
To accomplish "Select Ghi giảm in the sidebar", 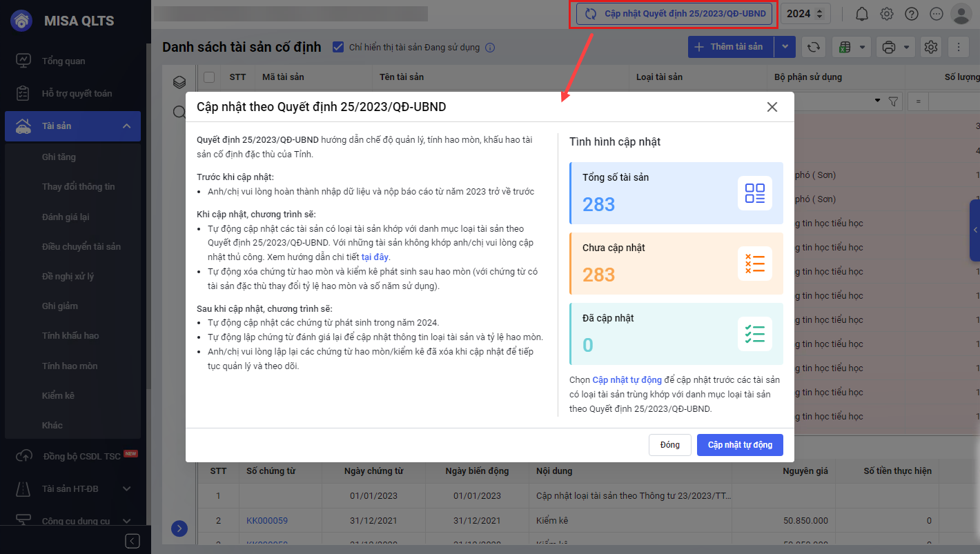I will (59, 306).
